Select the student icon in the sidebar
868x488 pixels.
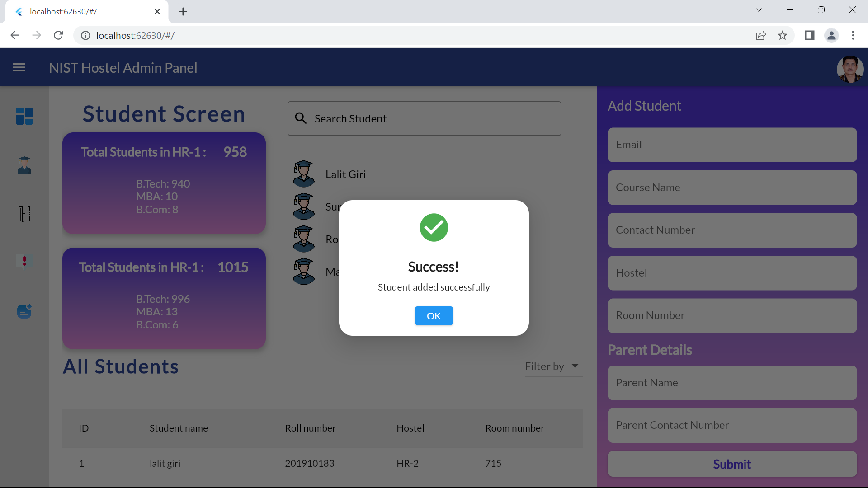coord(24,165)
